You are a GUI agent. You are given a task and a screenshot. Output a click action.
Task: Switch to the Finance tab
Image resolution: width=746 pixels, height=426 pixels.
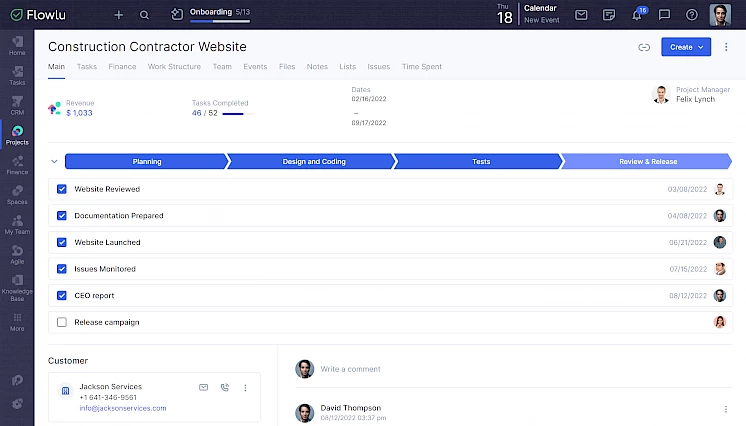pyautogui.click(x=122, y=67)
